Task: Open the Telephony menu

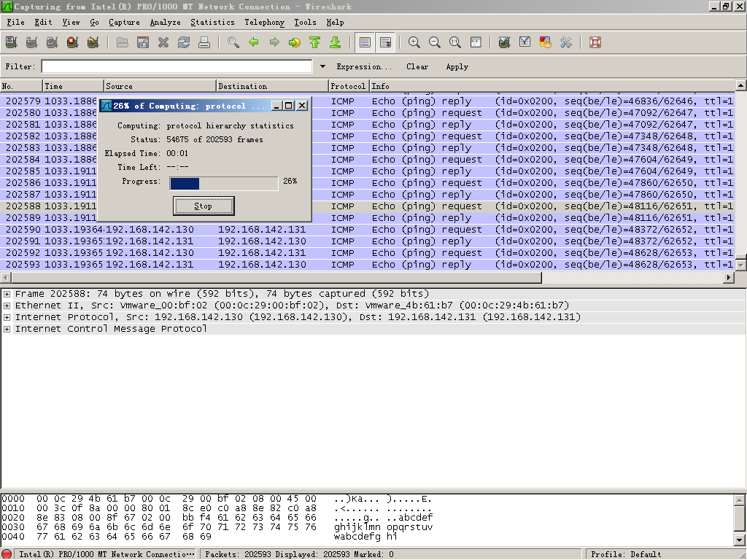Action: point(264,22)
